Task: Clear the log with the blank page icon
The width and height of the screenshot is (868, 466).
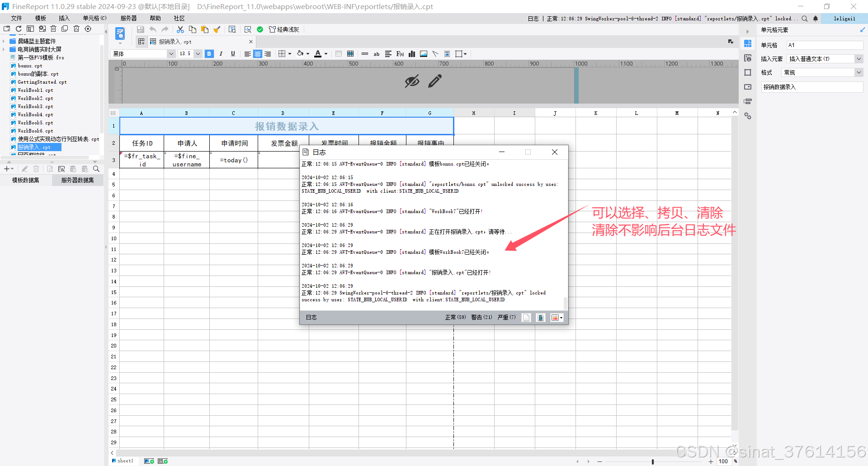Action: (x=526, y=318)
